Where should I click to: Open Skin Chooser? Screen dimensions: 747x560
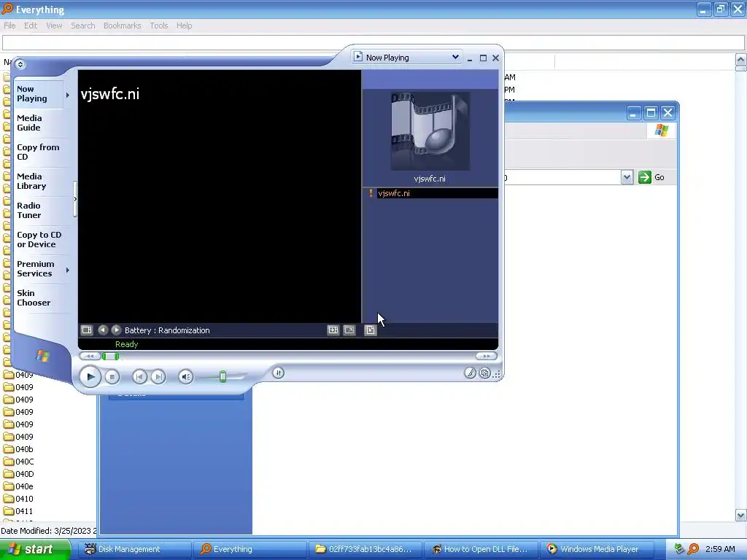coord(34,297)
